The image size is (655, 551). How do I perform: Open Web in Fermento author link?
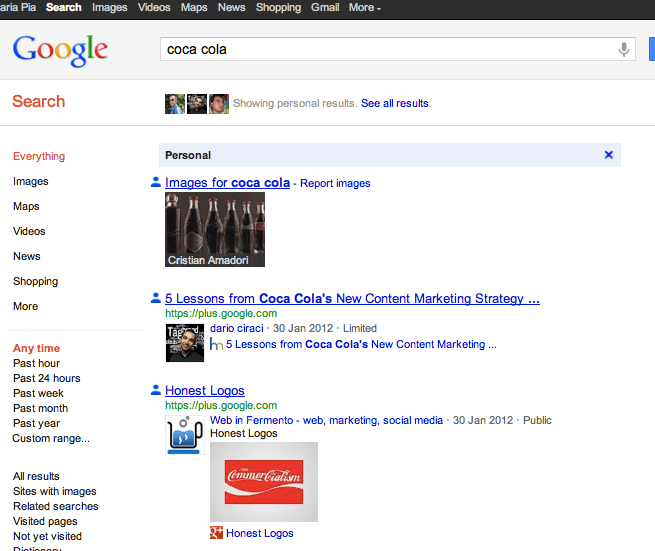326,420
